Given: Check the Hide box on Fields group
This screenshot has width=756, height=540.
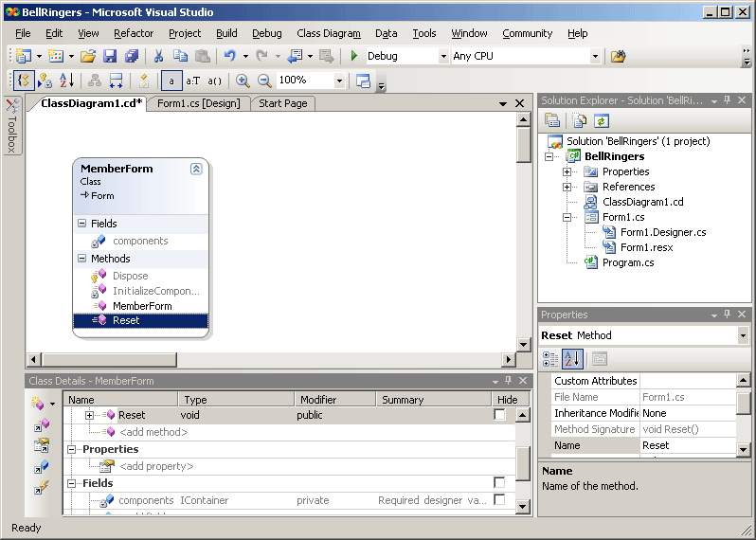Looking at the screenshot, I should (499, 483).
